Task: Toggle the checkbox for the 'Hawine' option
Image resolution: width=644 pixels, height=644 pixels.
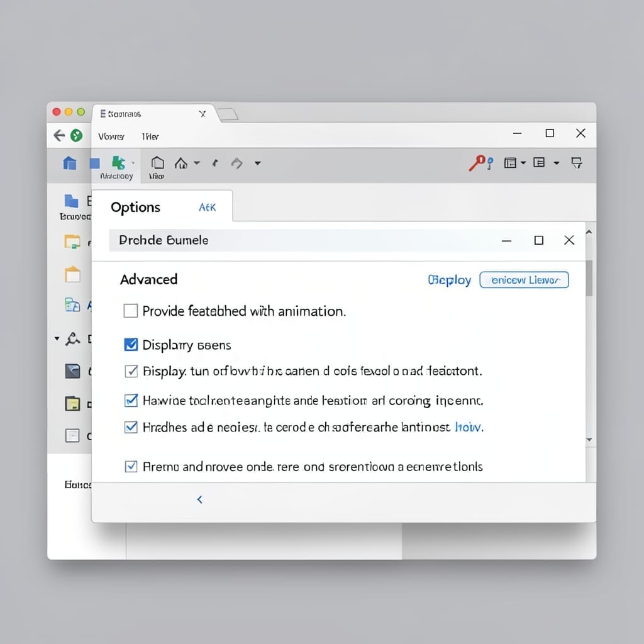Action: pos(131,400)
